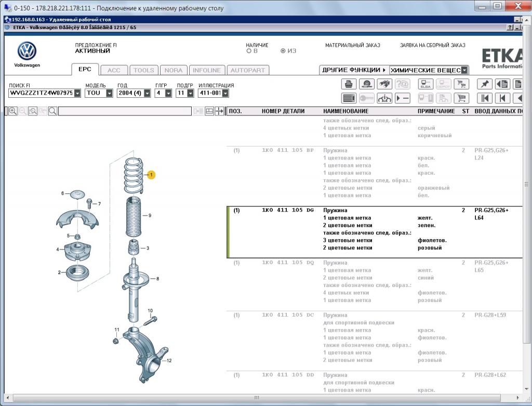Click the ПРИМЕЧАНИЕ column header

click(436, 111)
